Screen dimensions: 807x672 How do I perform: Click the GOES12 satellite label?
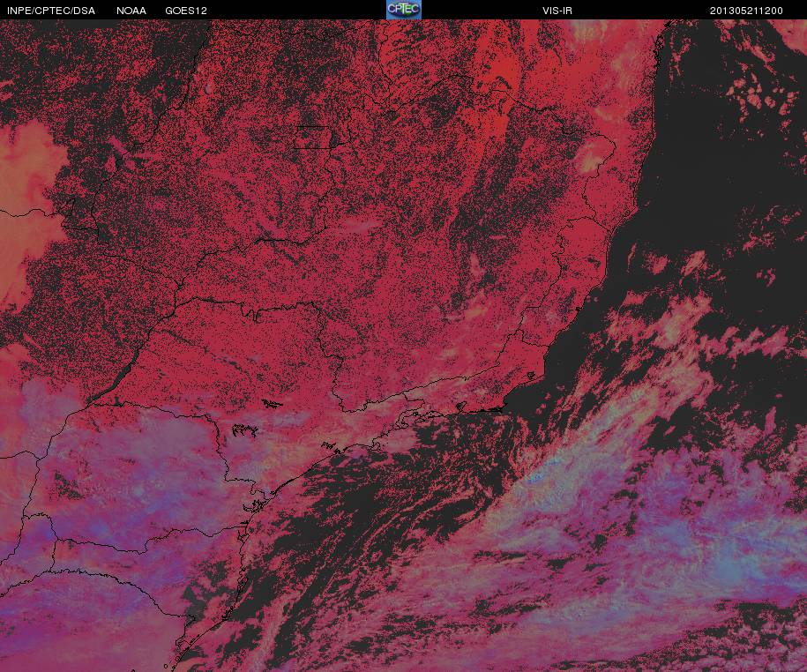point(186,11)
